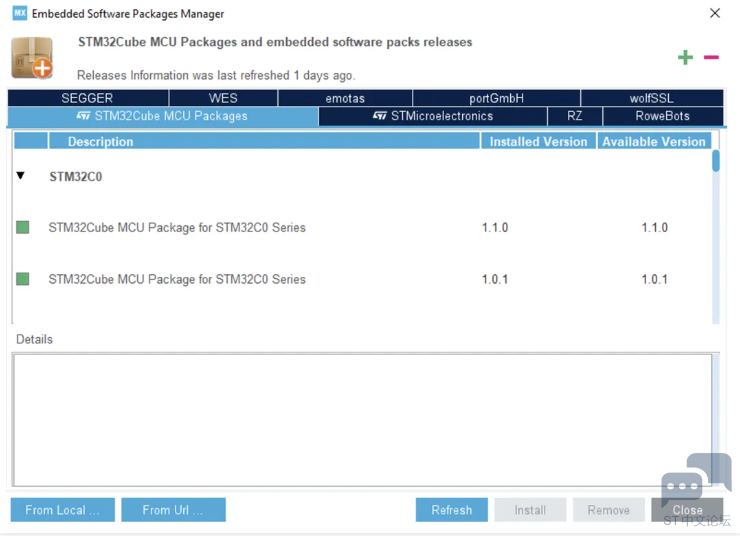
Task: Click the Refresh button
Action: tap(452, 510)
